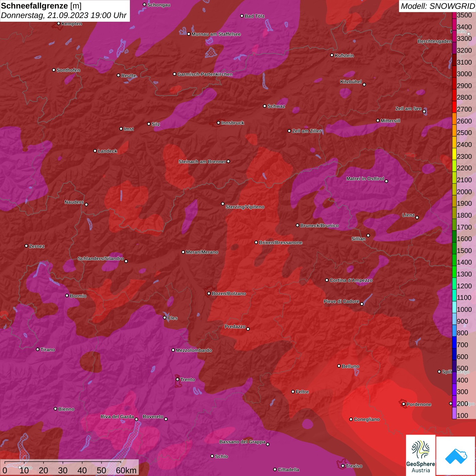Select the Zell am See label
The image size is (476, 476).
click(x=408, y=108)
